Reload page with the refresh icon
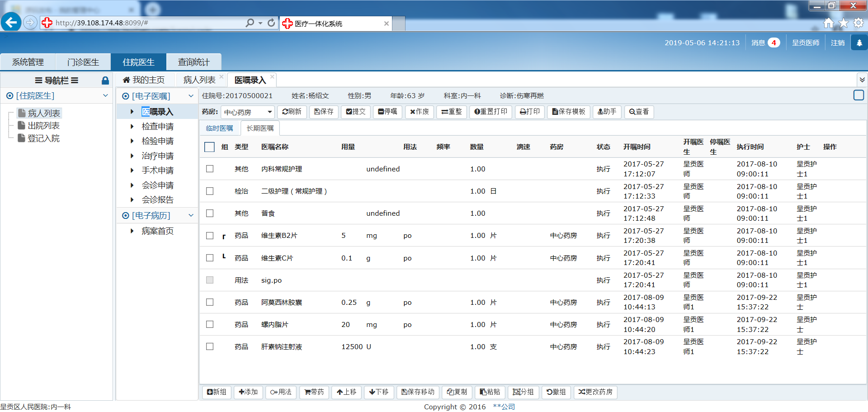 pyautogui.click(x=271, y=23)
